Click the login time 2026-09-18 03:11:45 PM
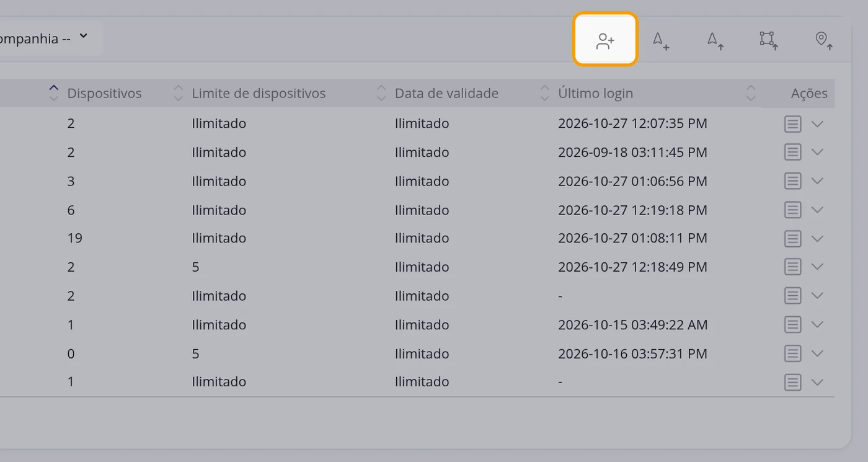Image resolution: width=868 pixels, height=462 pixels. click(632, 152)
